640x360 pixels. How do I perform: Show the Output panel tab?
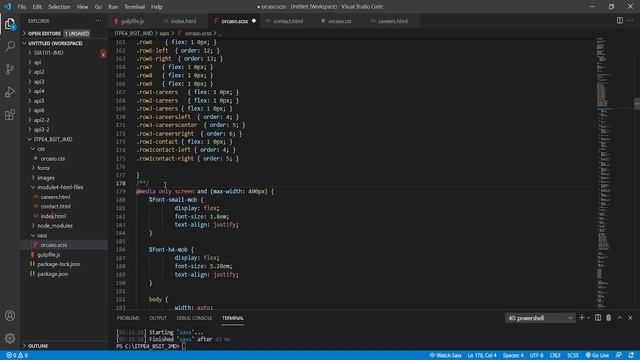coord(158,318)
